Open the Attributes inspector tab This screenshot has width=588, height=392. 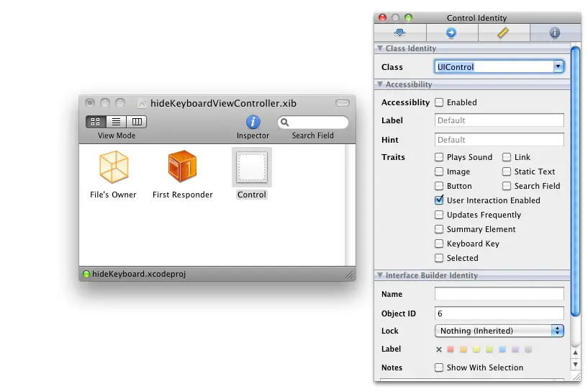click(x=400, y=32)
